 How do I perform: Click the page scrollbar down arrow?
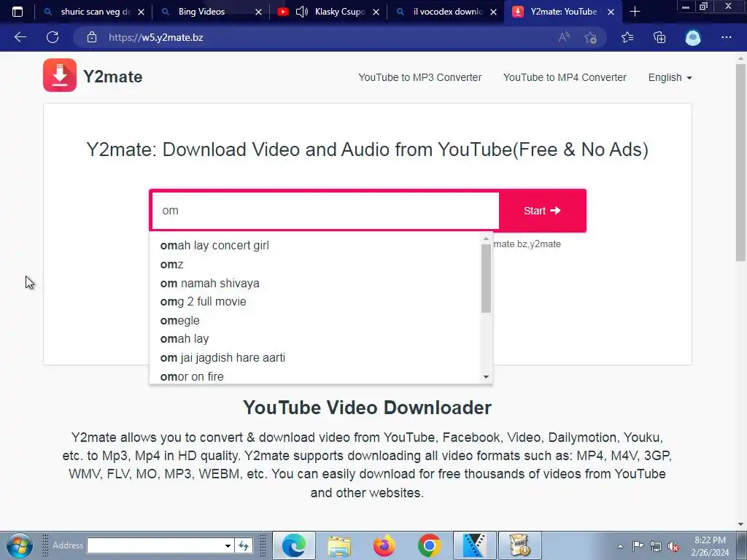click(740, 524)
